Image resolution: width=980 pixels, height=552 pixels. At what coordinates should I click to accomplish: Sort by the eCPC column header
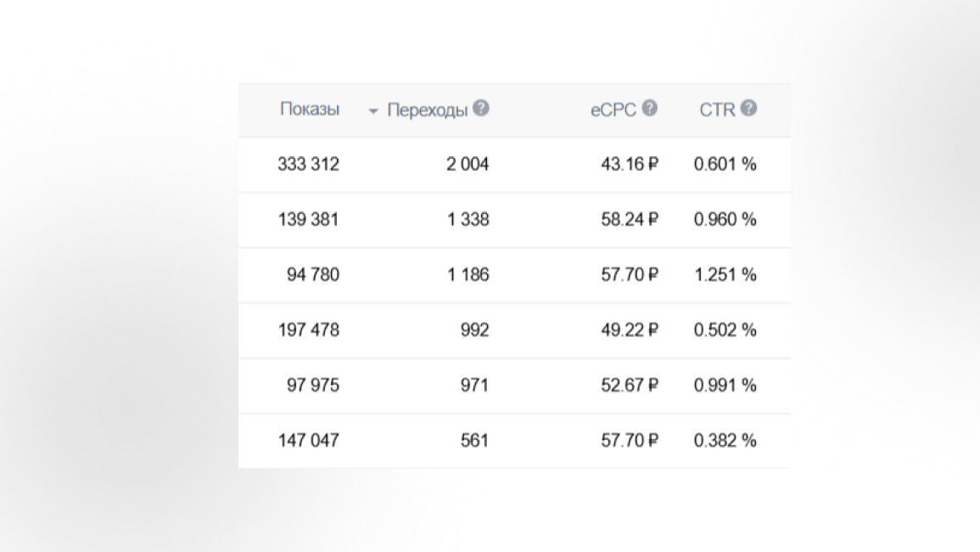(613, 110)
